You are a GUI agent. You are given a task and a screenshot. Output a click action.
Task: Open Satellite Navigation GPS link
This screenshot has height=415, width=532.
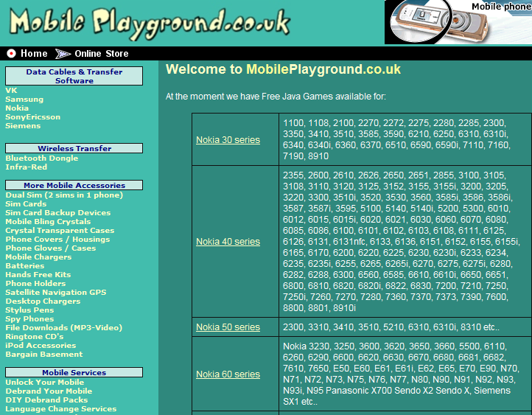pos(55,292)
